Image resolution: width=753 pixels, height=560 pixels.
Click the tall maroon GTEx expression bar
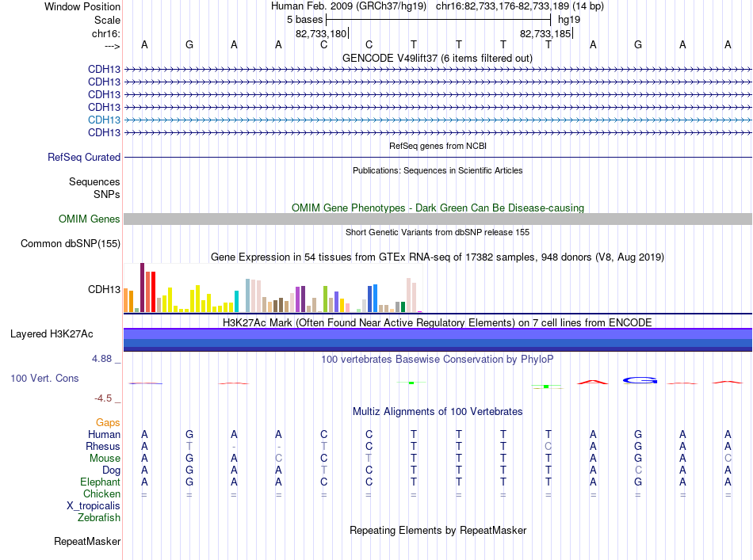click(x=142, y=288)
